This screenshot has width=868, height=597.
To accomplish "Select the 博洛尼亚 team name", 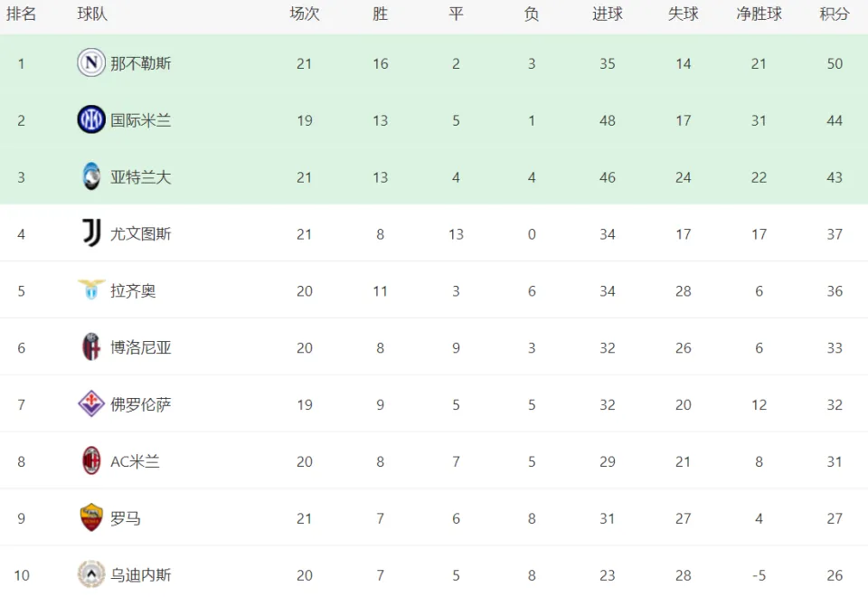I will 141,347.
